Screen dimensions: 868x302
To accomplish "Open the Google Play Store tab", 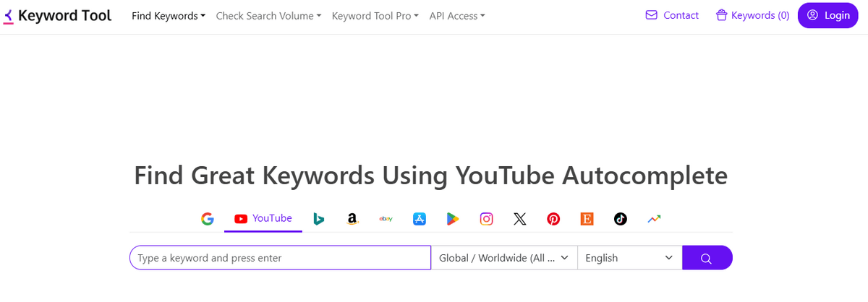I will [x=453, y=218].
